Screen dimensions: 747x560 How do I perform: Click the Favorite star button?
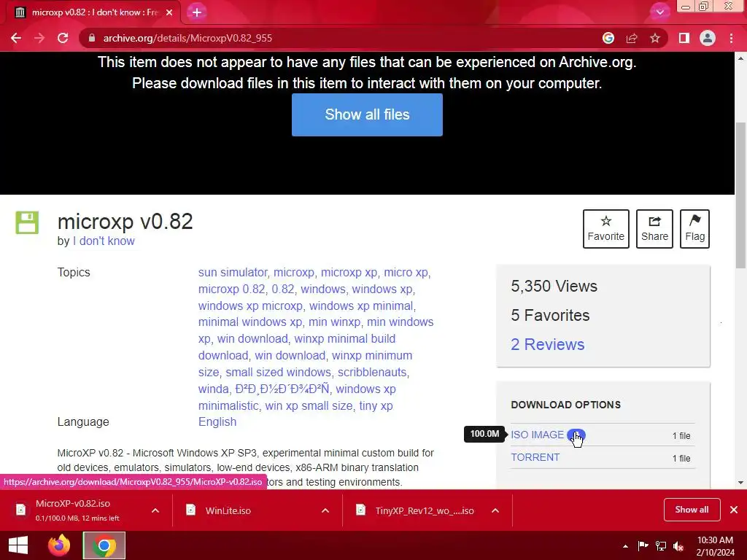click(x=606, y=229)
